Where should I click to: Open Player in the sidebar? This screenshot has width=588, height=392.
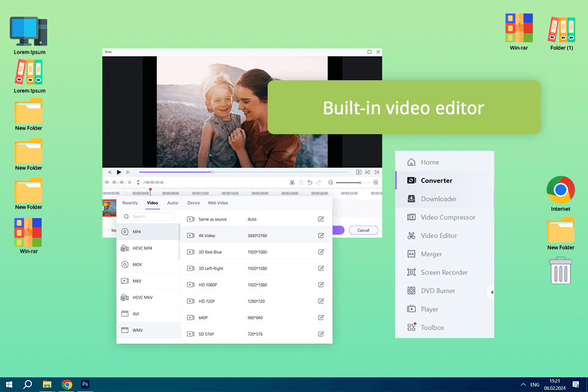445,309
